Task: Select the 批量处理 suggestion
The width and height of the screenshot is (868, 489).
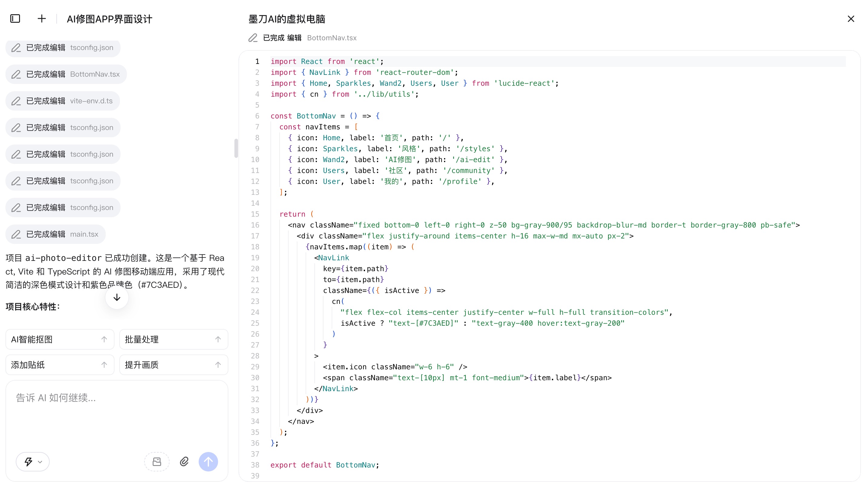Action: 174,339
